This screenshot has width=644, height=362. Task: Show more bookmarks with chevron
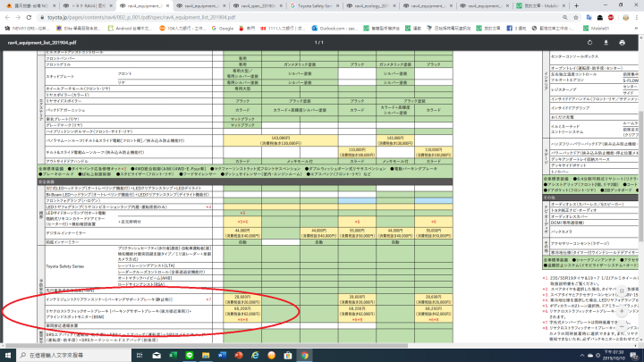pyautogui.click(x=637, y=29)
